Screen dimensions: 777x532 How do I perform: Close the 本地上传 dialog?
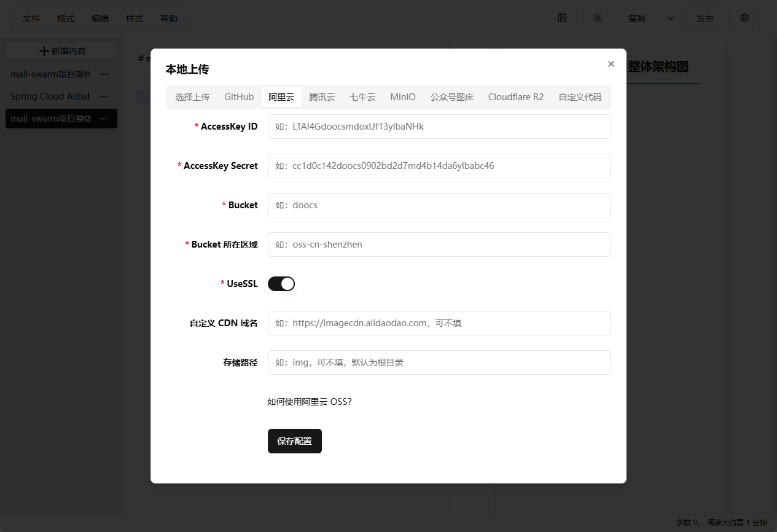tap(611, 64)
